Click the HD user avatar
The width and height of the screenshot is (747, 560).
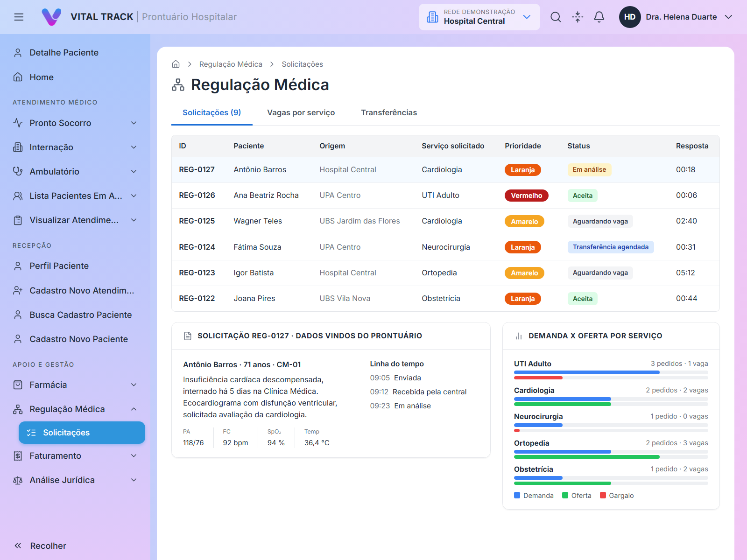(630, 17)
